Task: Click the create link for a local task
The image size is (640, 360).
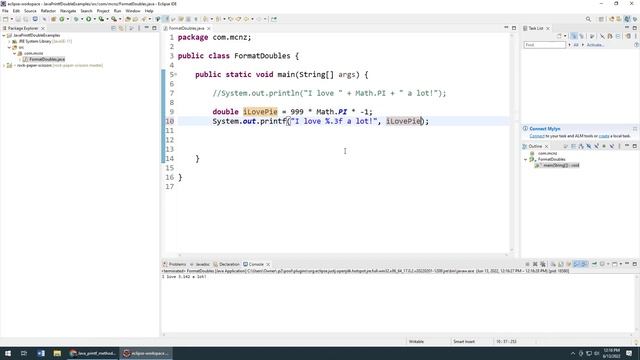Action: click(x=604, y=136)
